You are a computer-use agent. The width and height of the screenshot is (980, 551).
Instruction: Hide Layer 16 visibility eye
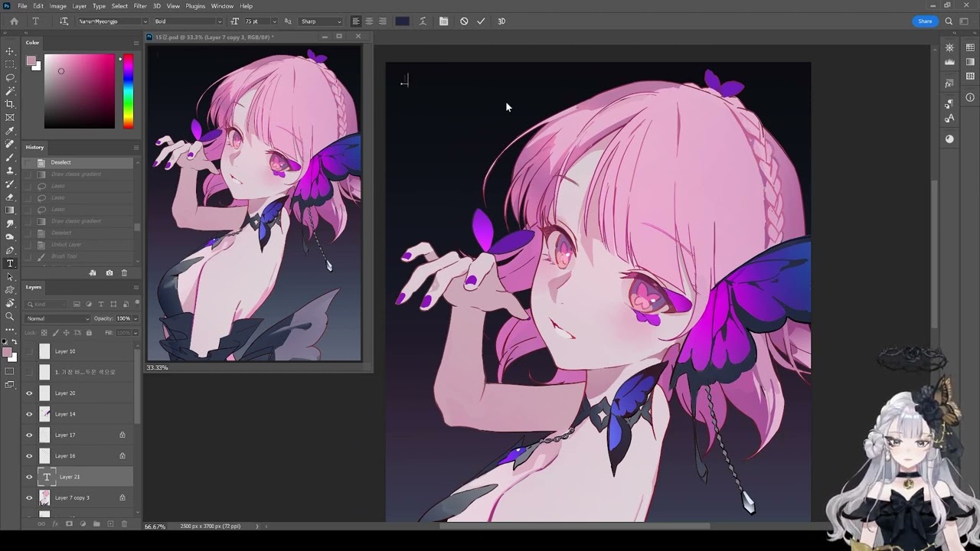coord(29,456)
